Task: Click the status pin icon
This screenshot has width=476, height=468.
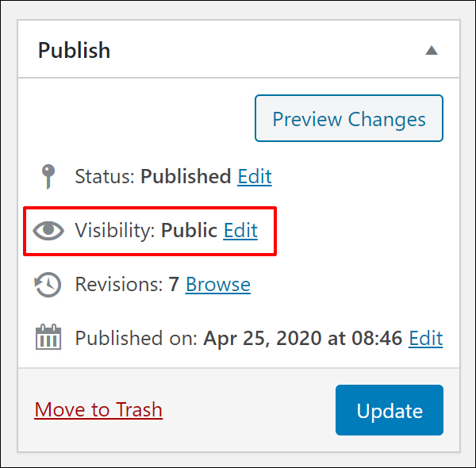Action: tap(48, 177)
